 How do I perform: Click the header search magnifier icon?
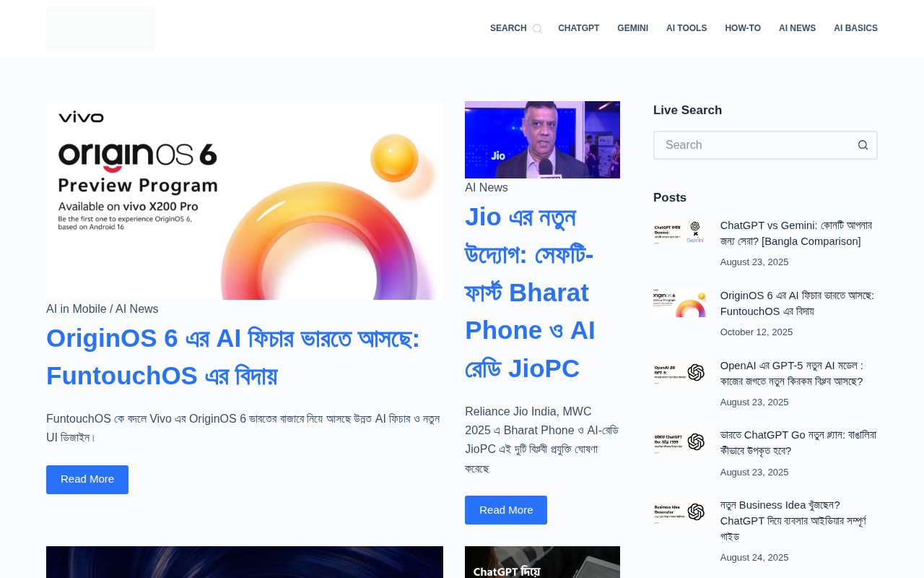[x=537, y=29]
